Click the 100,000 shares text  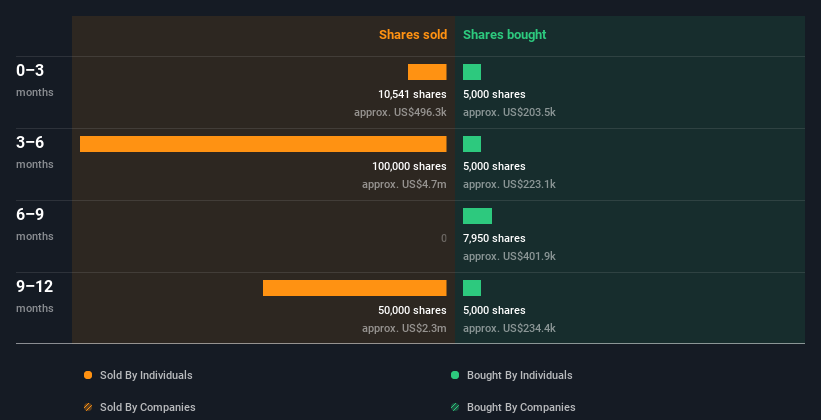[x=409, y=166]
